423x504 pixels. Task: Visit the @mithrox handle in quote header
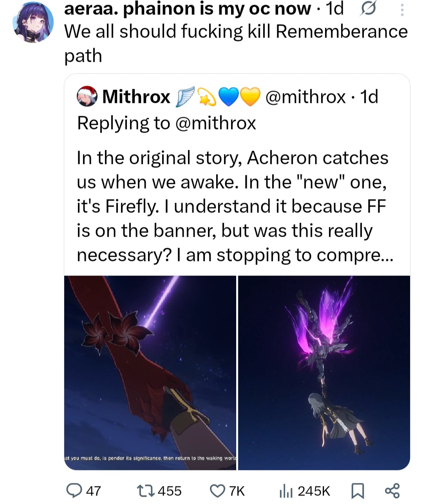(305, 97)
